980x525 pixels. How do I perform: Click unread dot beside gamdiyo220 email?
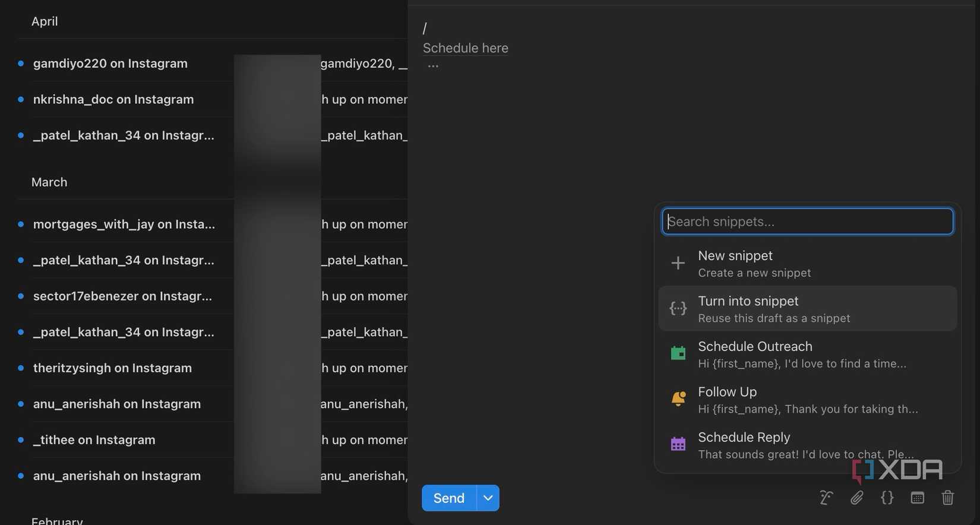(21, 64)
